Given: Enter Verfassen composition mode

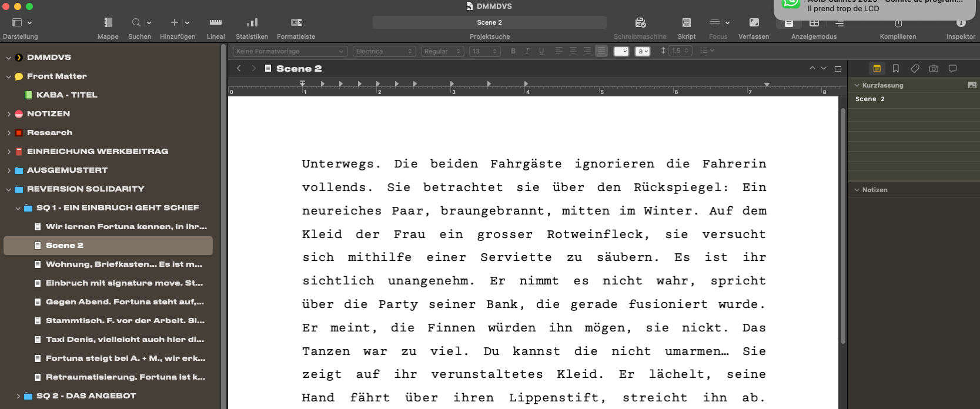Looking at the screenshot, I should [754, 22].
